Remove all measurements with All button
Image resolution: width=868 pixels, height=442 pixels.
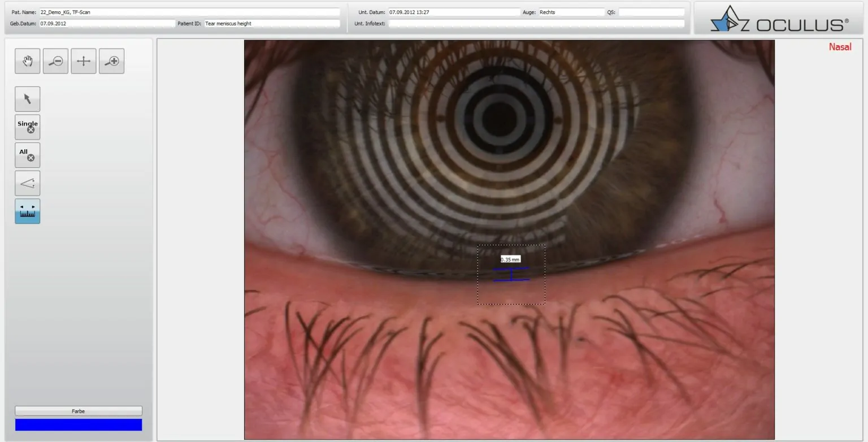(27, 155)
